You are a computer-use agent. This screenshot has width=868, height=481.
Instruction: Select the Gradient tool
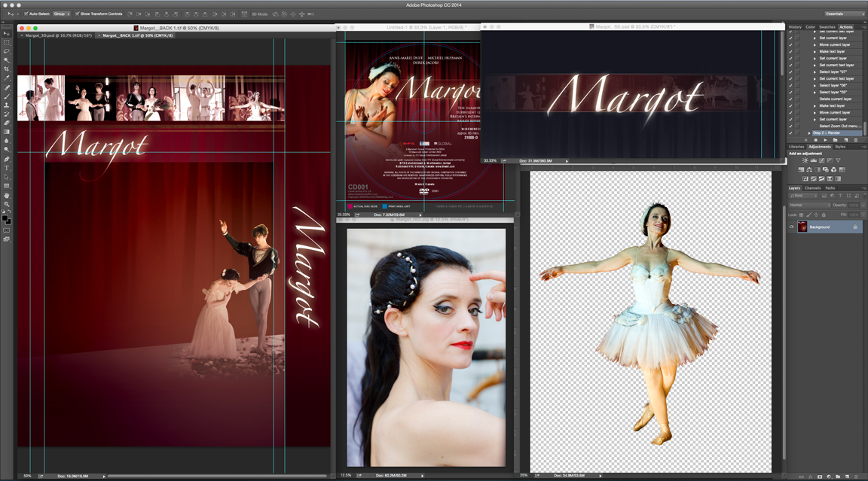pyautogui.click(x=7, y=132)
